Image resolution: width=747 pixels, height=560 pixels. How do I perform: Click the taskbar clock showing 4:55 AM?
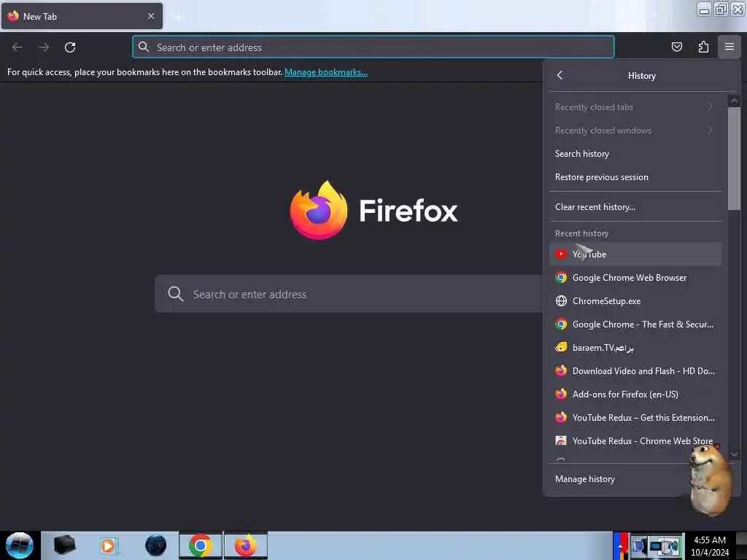tap(709, 546)
